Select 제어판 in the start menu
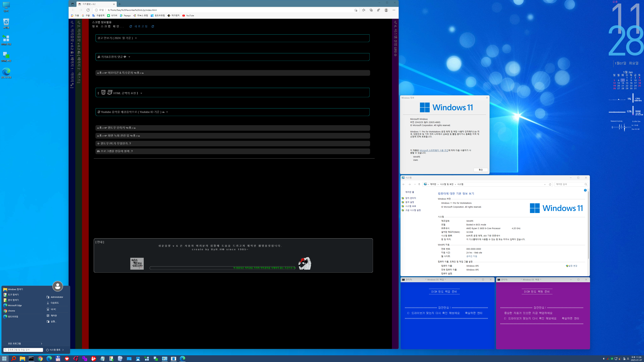Viewport: 644px width, 362px height. pyautogui.click(x=52, y=316)
